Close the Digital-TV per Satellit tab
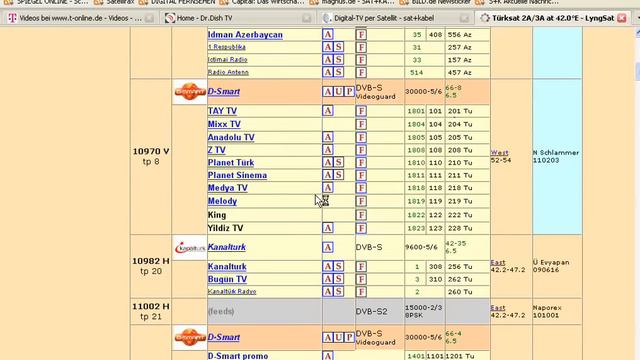This screenshot has height=360, width=640. click(464, 18)
